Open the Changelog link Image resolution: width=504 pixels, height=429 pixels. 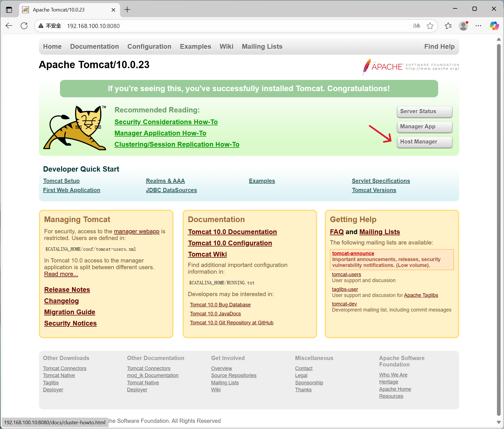click(x=61, y=301)
